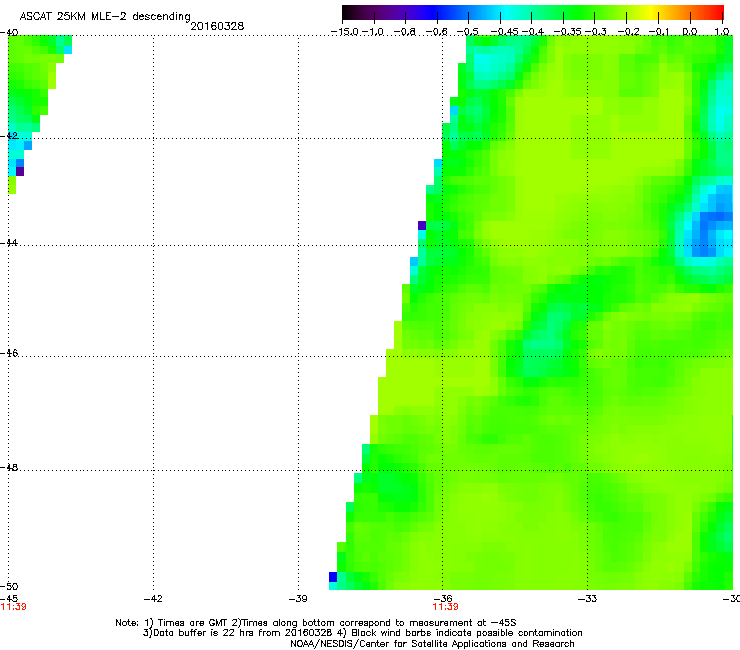The height and width of the screenshot is (650, 740).
Task: Click the purple pixel in the upper-left swath fragment
Action: (20, 171)
